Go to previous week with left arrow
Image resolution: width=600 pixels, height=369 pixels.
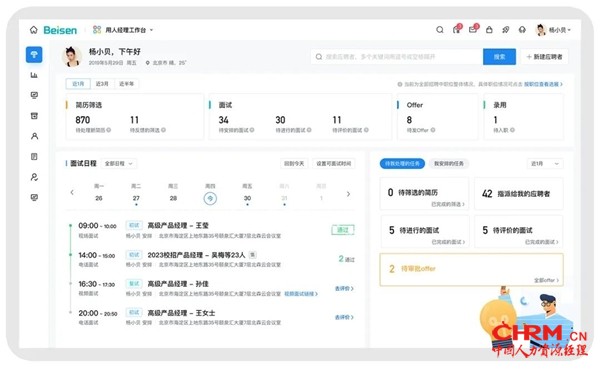[72, 193]
